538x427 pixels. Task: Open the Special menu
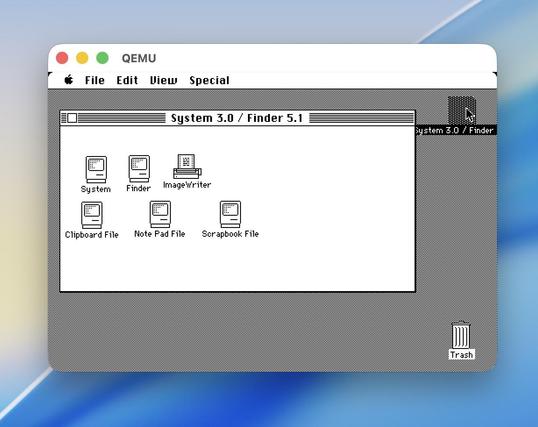pos(209,81)
